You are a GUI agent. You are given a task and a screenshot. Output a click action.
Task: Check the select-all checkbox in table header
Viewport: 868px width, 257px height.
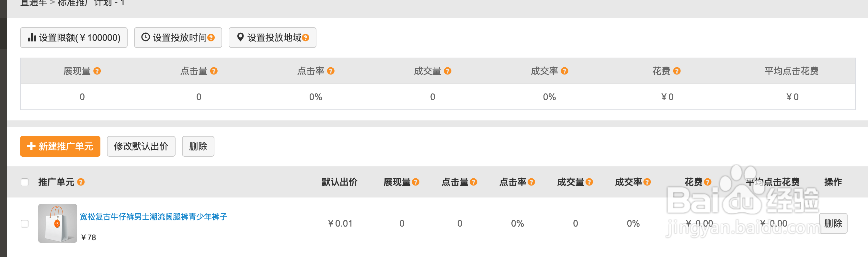pos(25,182)
